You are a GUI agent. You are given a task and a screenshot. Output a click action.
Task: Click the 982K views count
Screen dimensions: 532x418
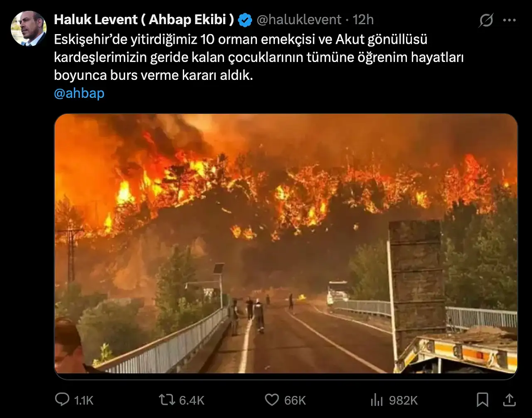404,400
